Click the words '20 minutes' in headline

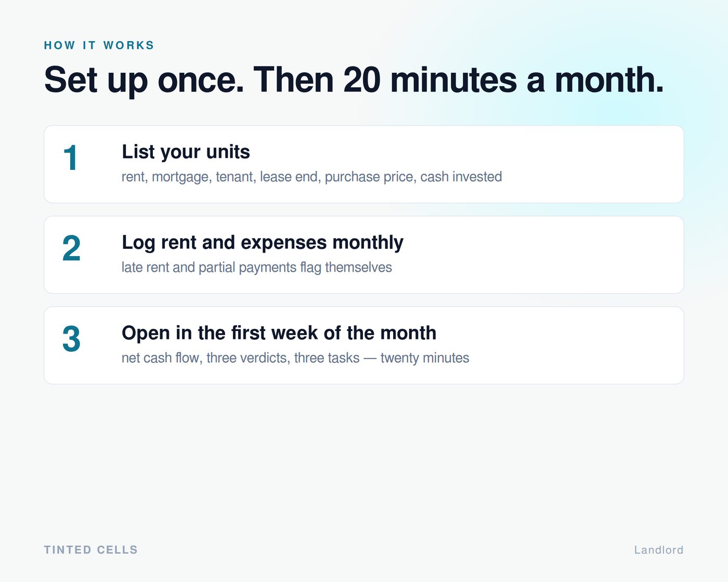(430, 80)
